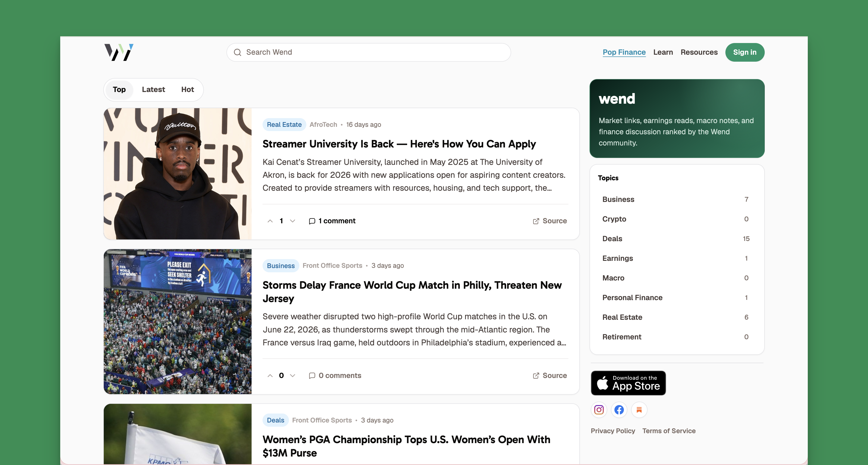Open Storms Delay France World Cup headline
868x465 pixels.
point(412,292)
